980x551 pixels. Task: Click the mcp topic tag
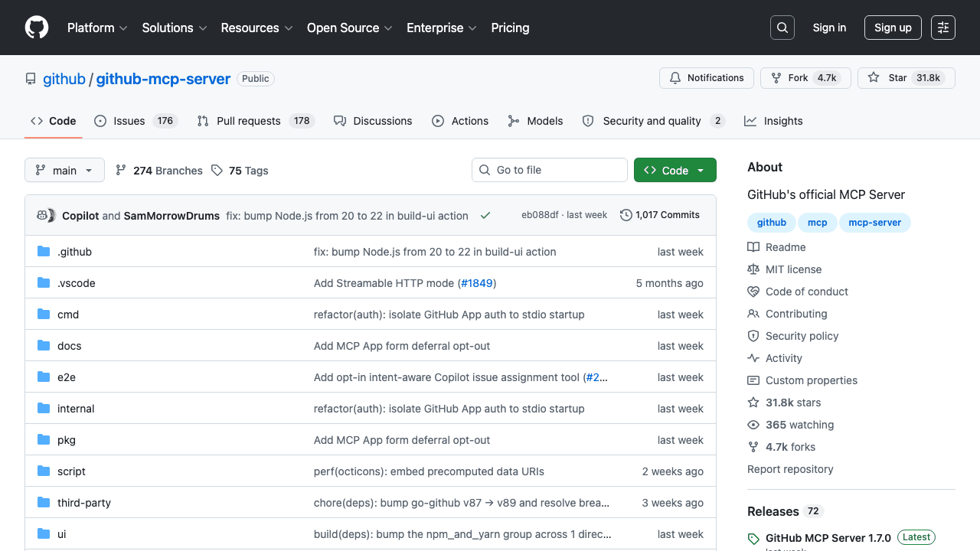click(818, 223)
